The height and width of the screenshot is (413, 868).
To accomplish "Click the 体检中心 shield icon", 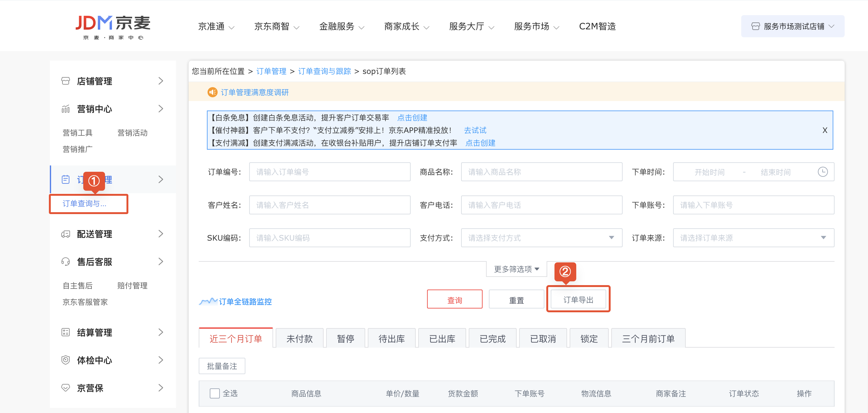I will point(66,360).
